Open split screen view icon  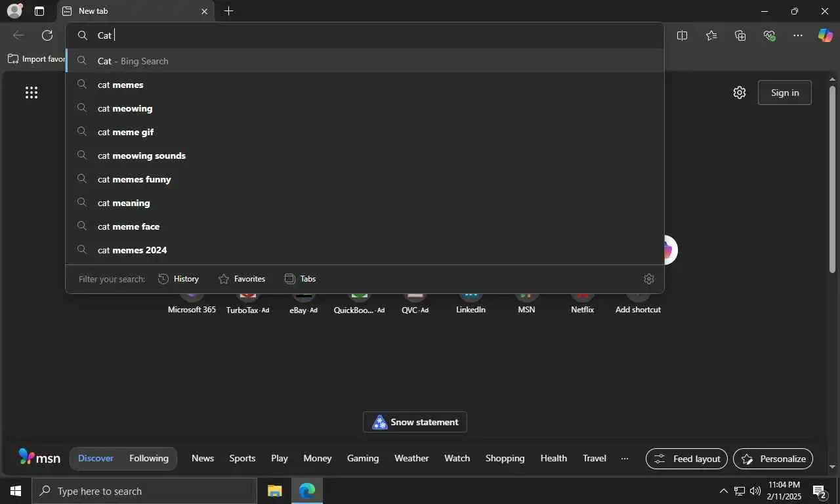(682, 35)
